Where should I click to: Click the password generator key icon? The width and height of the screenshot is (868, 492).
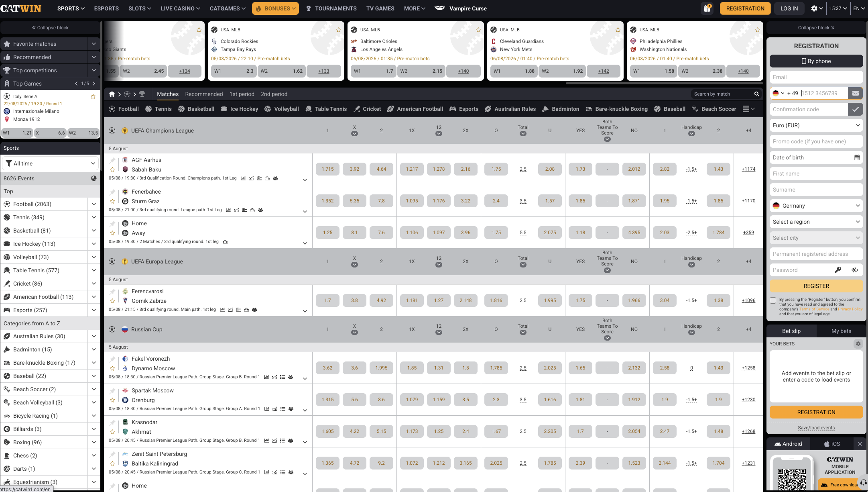tap(838, 270)
